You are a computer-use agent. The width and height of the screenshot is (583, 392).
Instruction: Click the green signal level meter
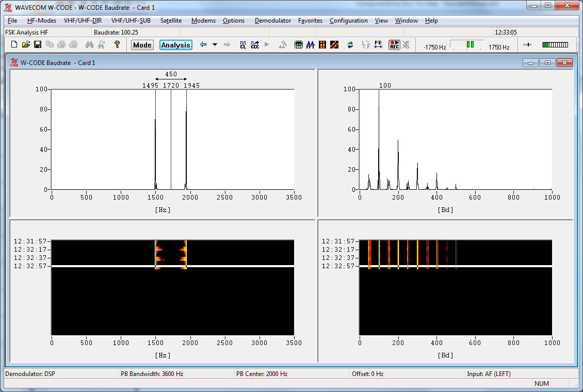pyautogui.click(x=555, y=44)
